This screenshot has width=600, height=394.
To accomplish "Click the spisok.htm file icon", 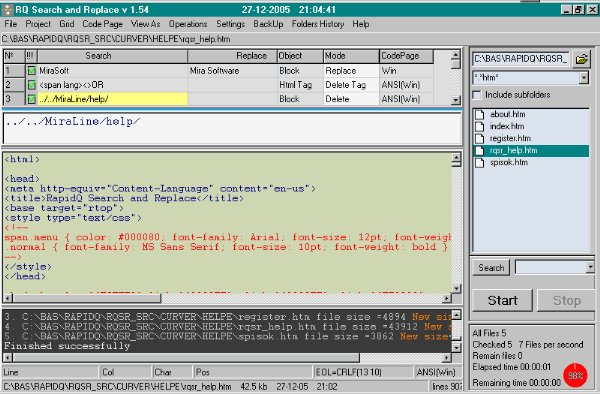I will 480,163.
